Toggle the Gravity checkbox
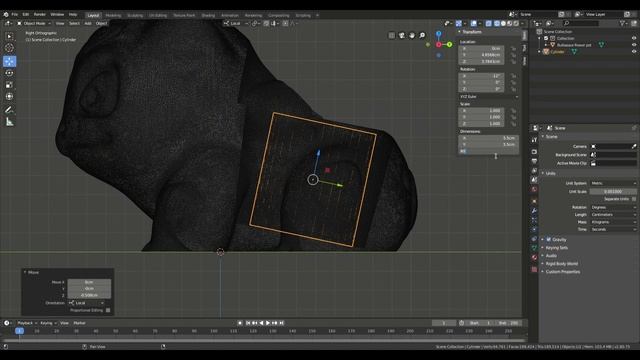640x360 pixels. click(x=549, y=239)
